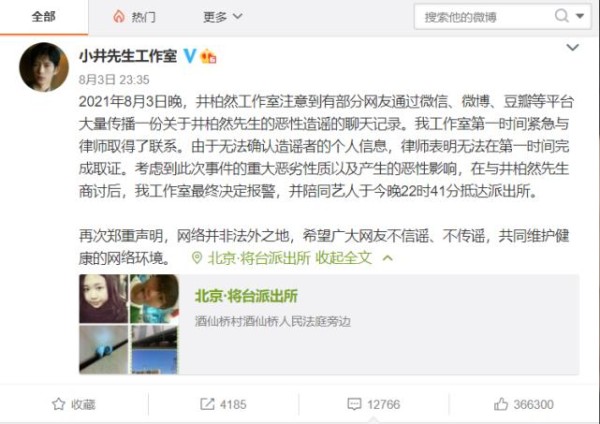Screen dimensions: 600x424
Task: Open the search options dropdown arrow
Action: 580,16
